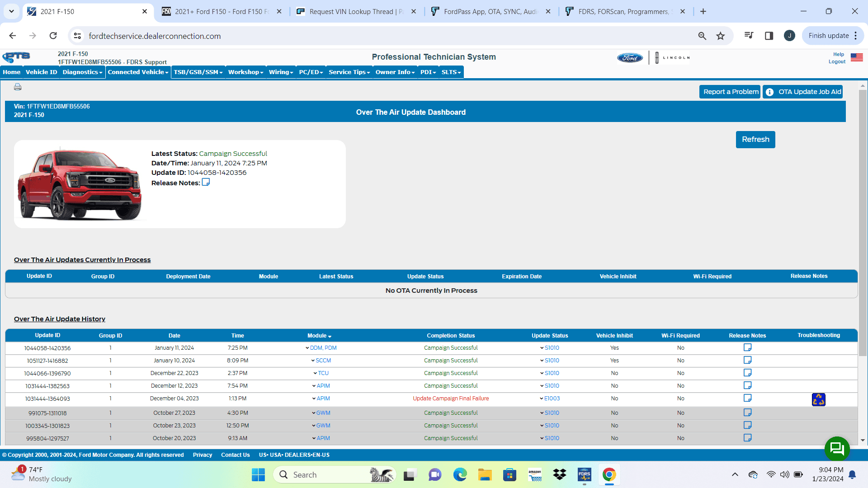Expand E1003 update status details

(x=551, y=399)
